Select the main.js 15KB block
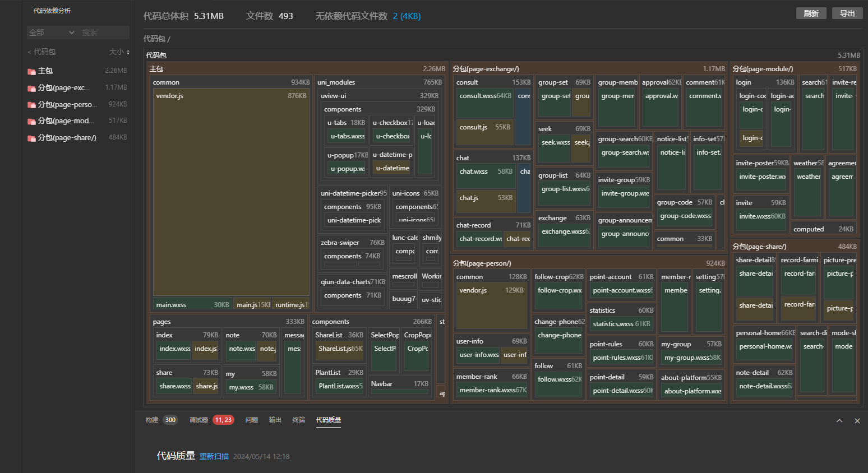 (253, 304)
